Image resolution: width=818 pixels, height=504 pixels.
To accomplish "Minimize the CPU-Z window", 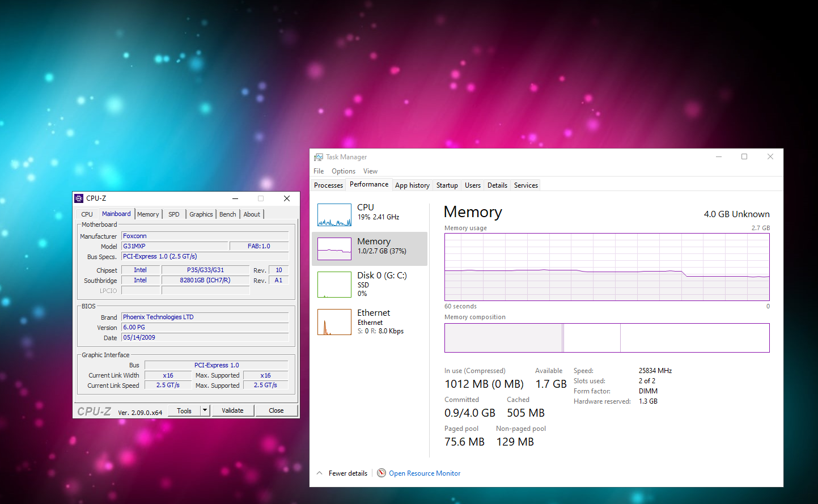I will (235, 198).
